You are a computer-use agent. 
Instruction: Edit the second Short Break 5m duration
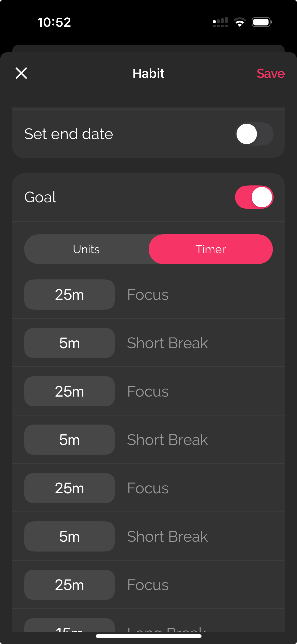[x=70, y=440]
